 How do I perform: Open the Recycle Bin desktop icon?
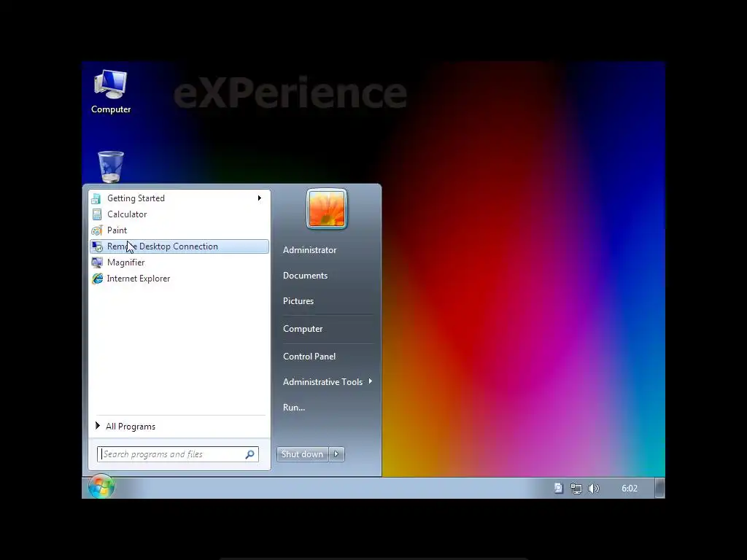pos(111,167)
